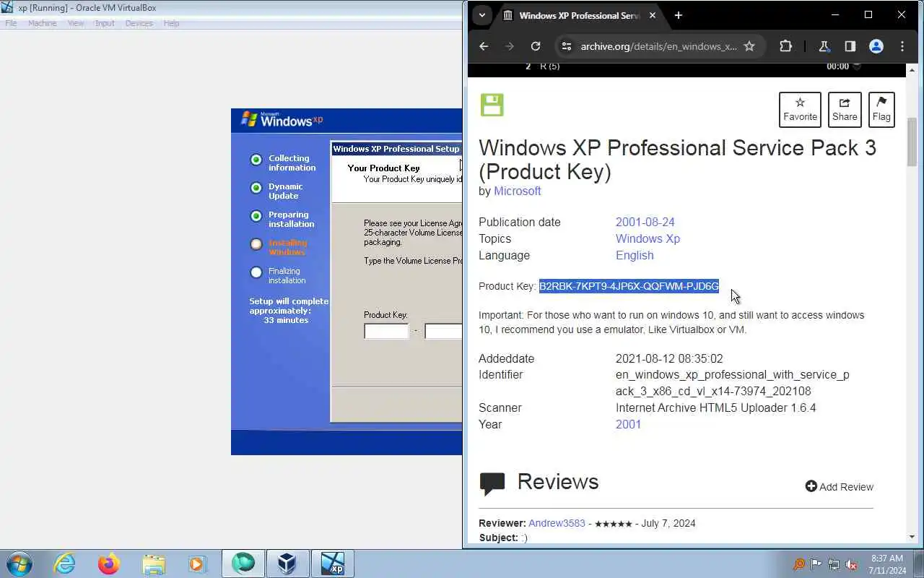Click identifier text en_windows_xp_professional
924x578 pixels.
point(733,383)
